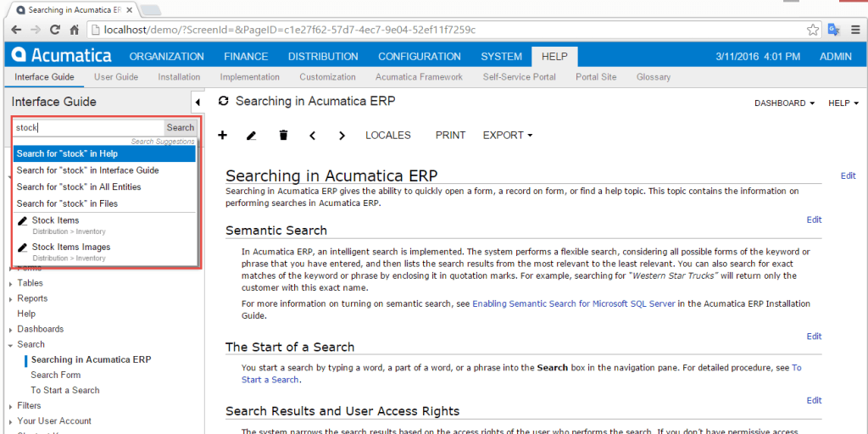Click ADMIN user name
The width and height of the screenshot is (868, 434).
point(835,57)
